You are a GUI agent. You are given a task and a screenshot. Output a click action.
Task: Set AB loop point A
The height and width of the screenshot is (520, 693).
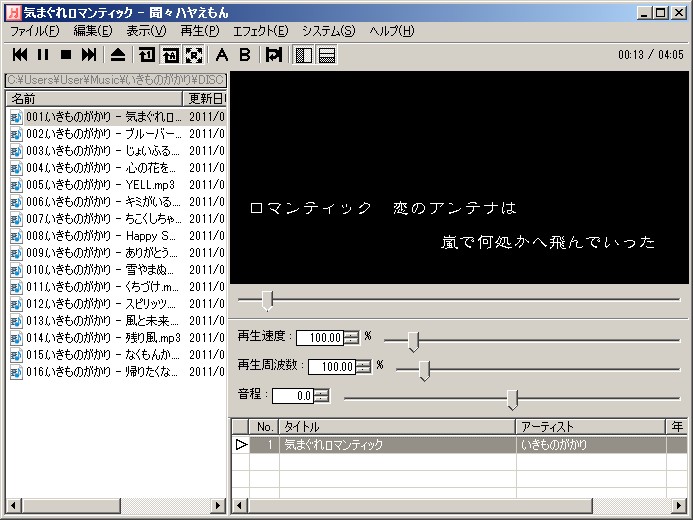tap(222, 54)
